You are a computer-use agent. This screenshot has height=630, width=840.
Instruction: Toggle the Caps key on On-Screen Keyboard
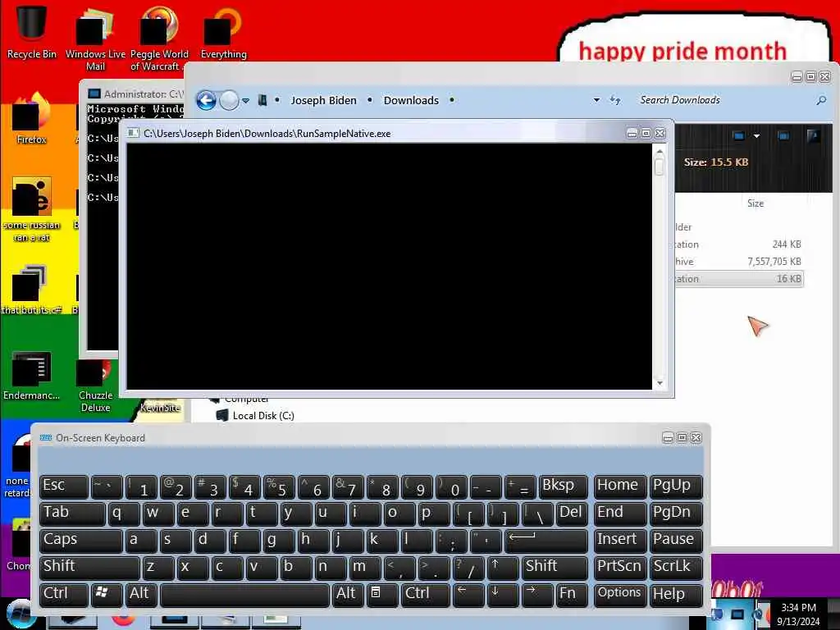tap(81, 540)
